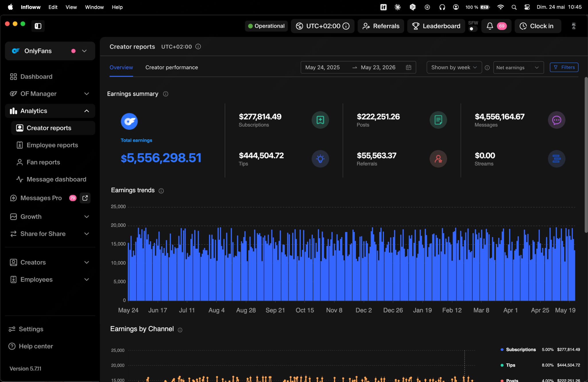Viewport: 588px width, 382px height.
Task: Open the View menu
Action: (71, 7)
